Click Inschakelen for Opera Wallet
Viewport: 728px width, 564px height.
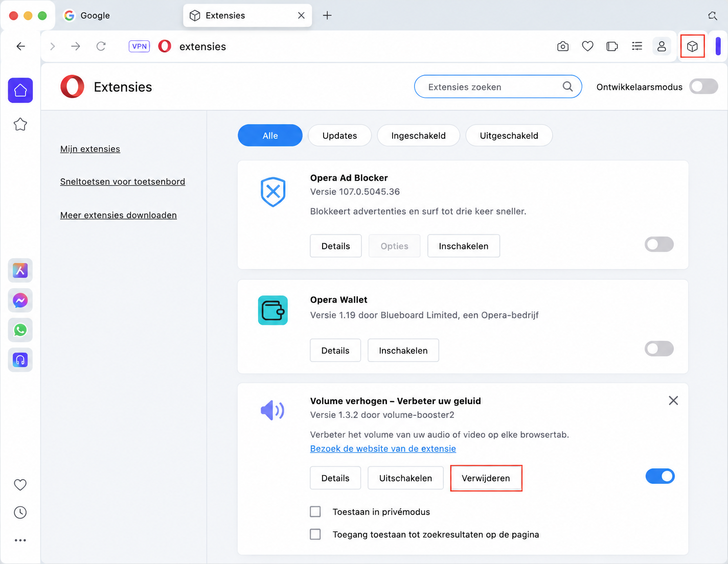[403, 350]
